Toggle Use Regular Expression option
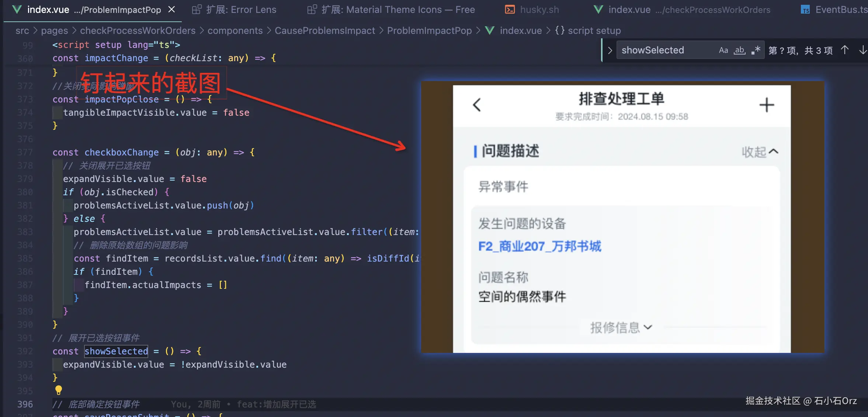Image resolution: width=868 pixels, height=417 pixels. click(x=756, y=50)
